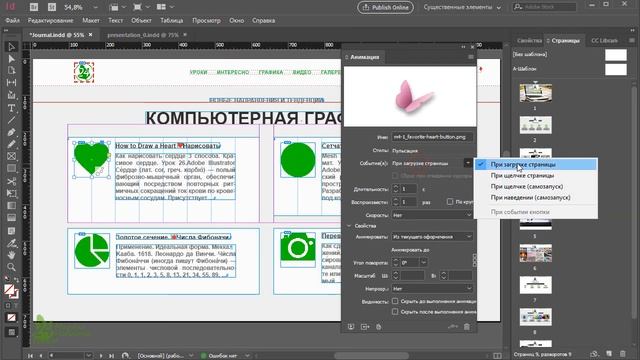Preview spread in Animation panel
This screenshot has height=360, width=640.
point(351,327)
